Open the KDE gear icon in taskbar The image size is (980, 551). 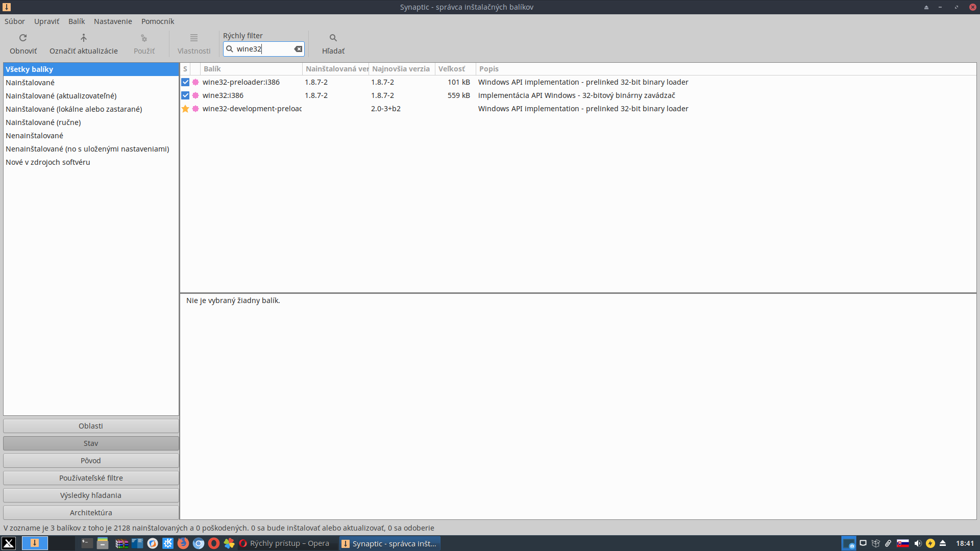point(168,543)
